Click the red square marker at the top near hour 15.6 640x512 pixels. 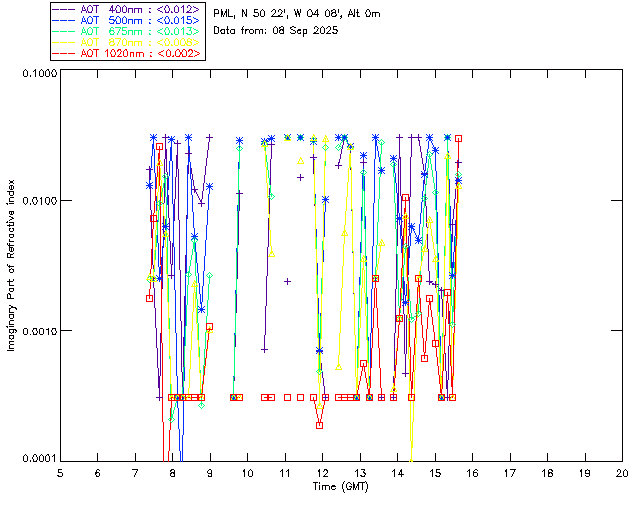(458, 139)
